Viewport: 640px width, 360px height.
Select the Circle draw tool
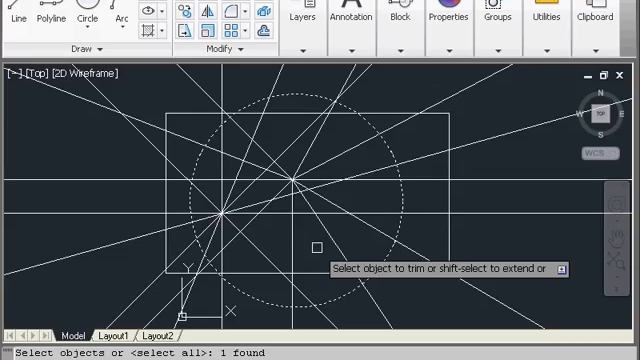tap(87, 10)
